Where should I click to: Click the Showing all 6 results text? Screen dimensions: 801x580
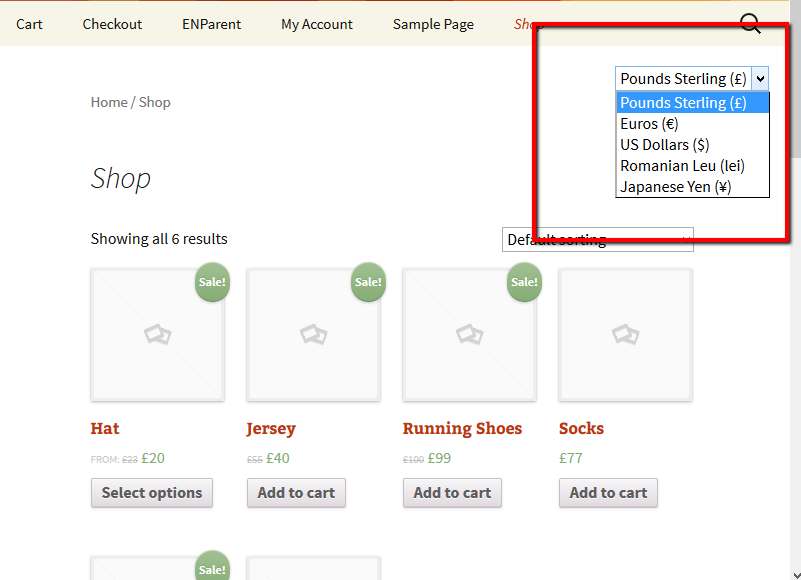(159, 239)
